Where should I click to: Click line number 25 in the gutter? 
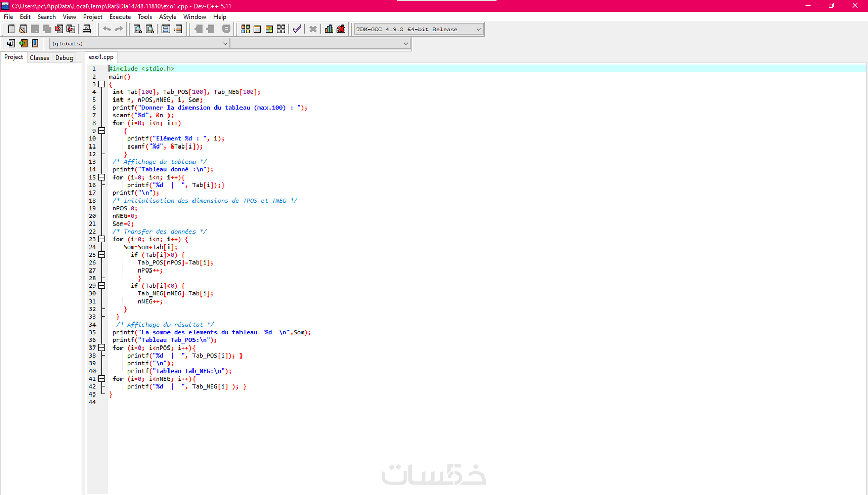[x=92, y=255]
